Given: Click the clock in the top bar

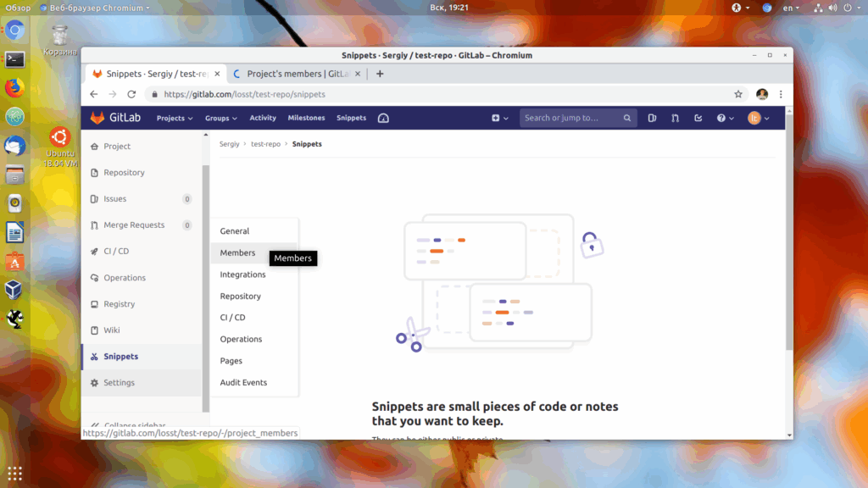Looking at the screenshot, I should (449, 8).
